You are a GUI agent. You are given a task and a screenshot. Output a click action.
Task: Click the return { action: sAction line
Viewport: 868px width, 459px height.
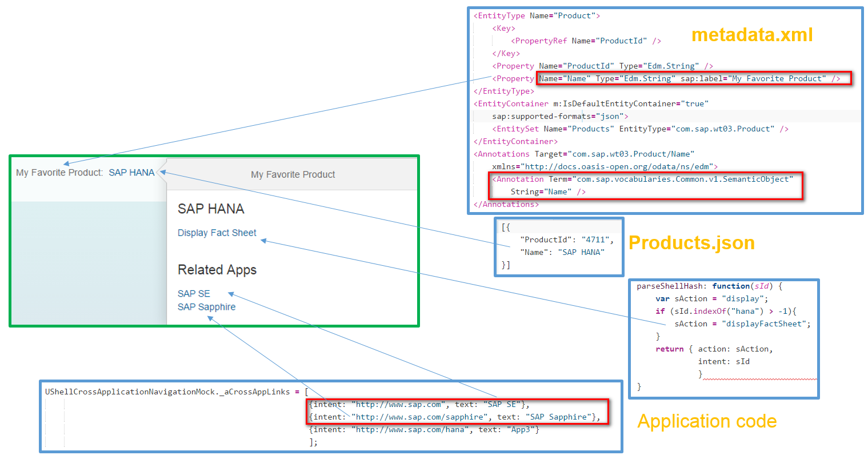point(714,349)
